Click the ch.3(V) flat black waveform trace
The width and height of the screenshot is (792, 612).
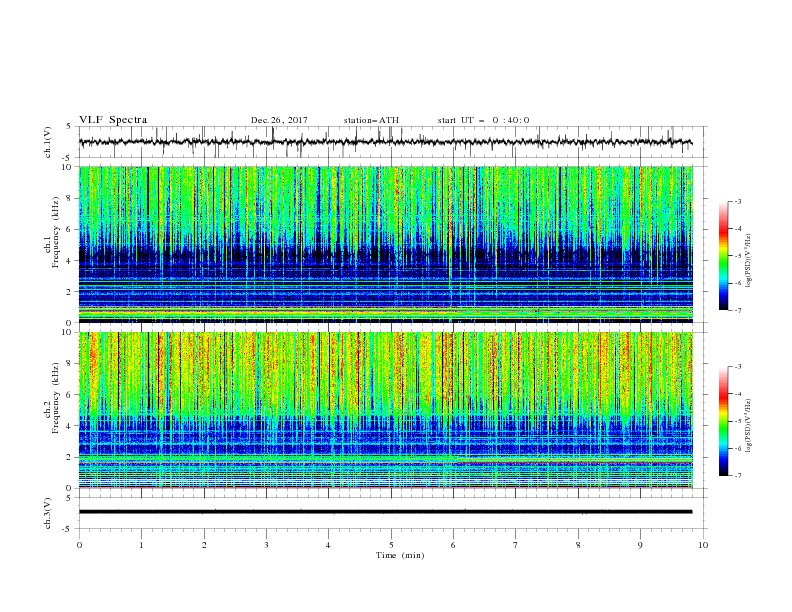tap(385, 512)
